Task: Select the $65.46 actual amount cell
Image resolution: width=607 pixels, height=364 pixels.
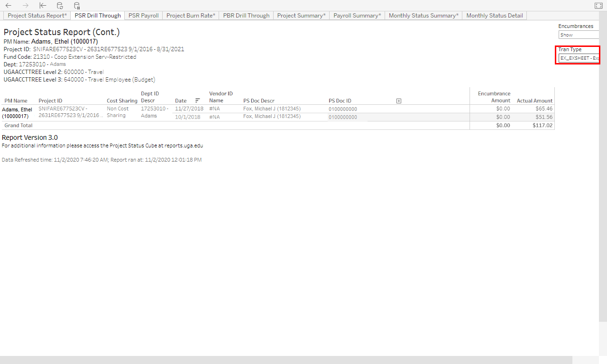Action: [544, 109]
